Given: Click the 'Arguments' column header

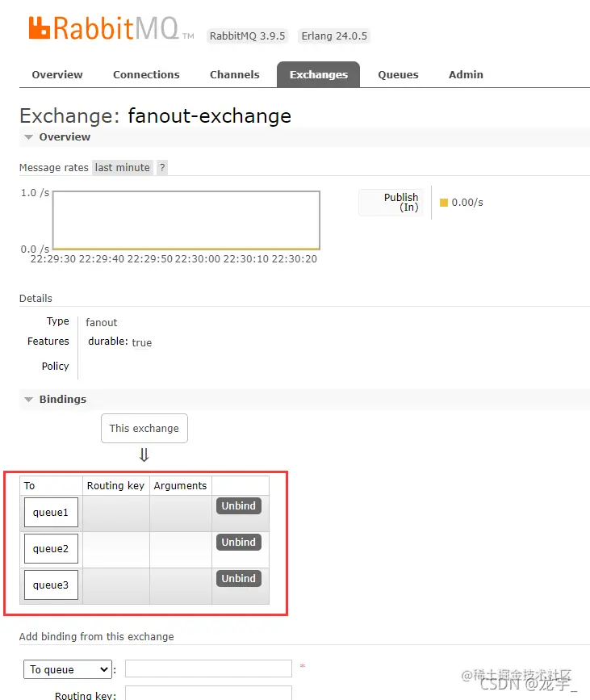Looking at the screenshot, I should [x=180, y=486].
